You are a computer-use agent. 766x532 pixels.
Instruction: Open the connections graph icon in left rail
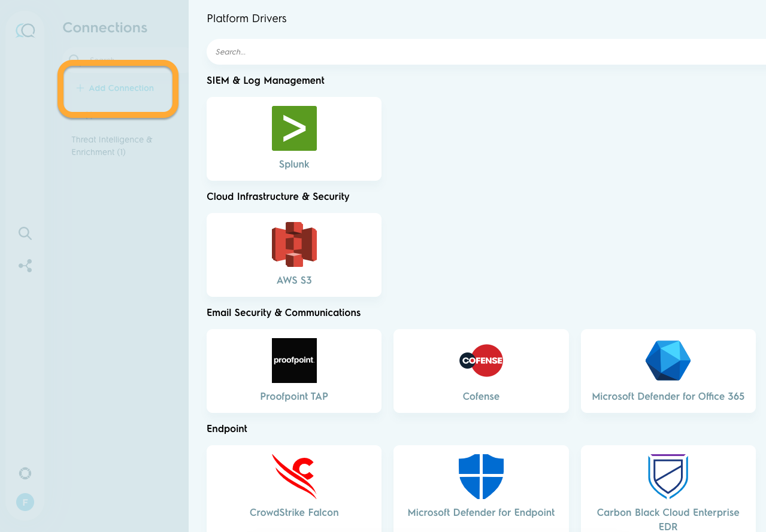(x=25, y=266)
